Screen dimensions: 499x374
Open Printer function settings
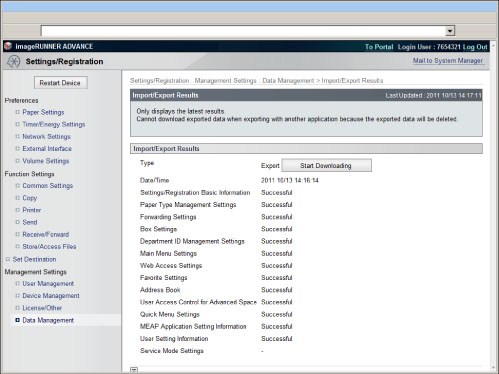pos(32,210)
